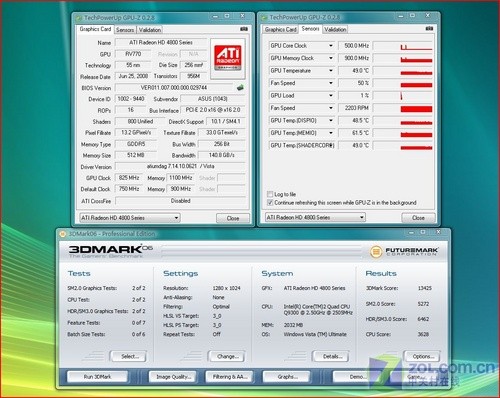Screen dimensions: 500x398
Task: Open Filtering & AA... settings
Action: (230, 377)
